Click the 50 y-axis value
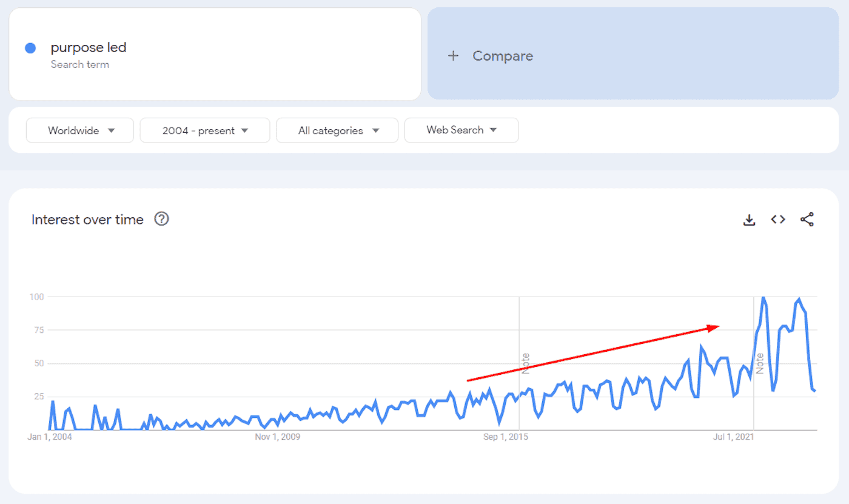Image resolution: width=849 pixels, height=504 pixels. (39, 363)
